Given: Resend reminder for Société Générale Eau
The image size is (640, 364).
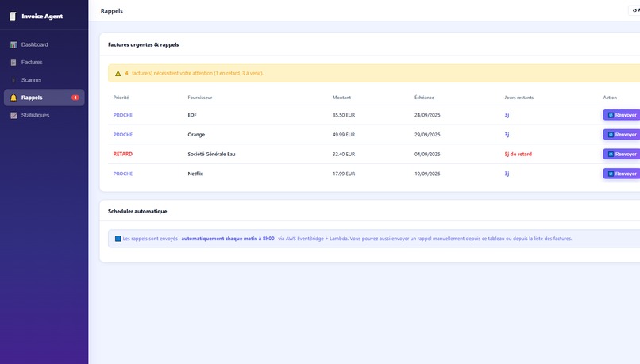Looking at the screenshot, I should [x=622, y=154].
